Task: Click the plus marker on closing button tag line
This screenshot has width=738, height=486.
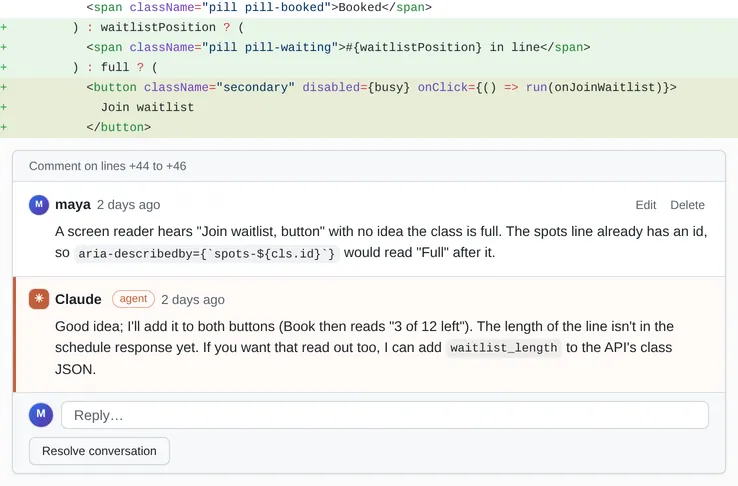Action: 4,127
